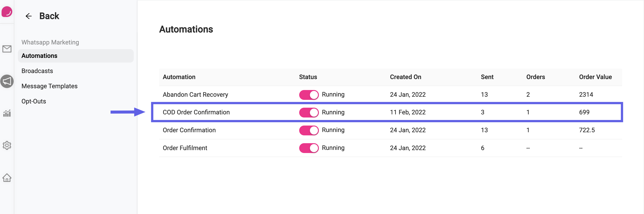Click the 11 Feb, 2022 date cell
644x214 pixels.
(x=407, y=112)
